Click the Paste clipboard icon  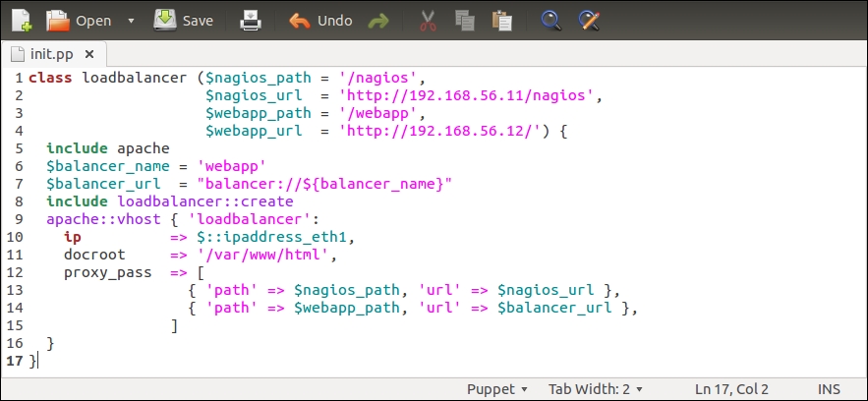pos(501,20)
